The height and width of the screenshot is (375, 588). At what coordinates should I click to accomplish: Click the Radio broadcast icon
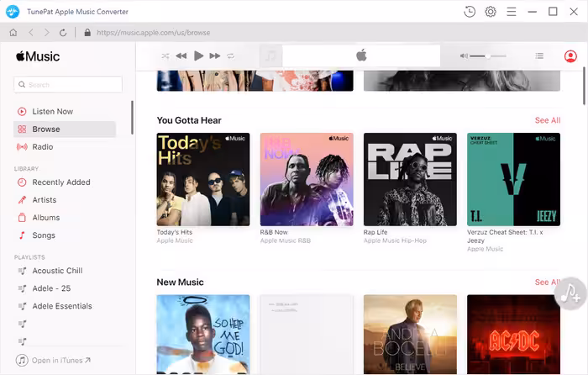(22, 147)
